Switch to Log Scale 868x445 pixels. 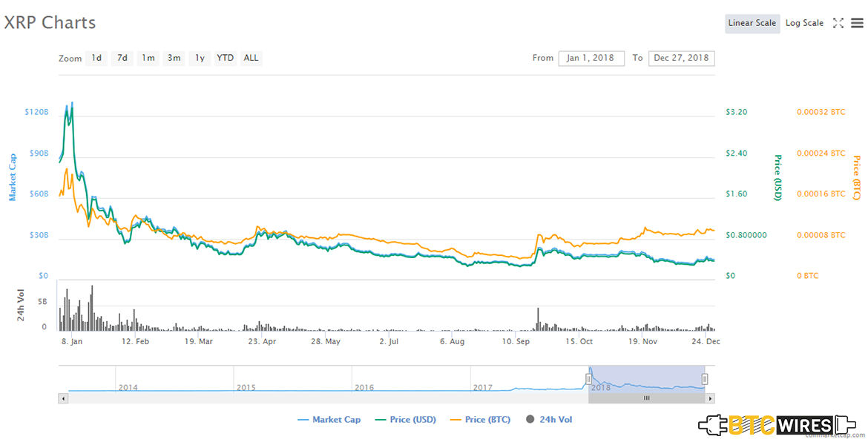[x=804, y=23]
